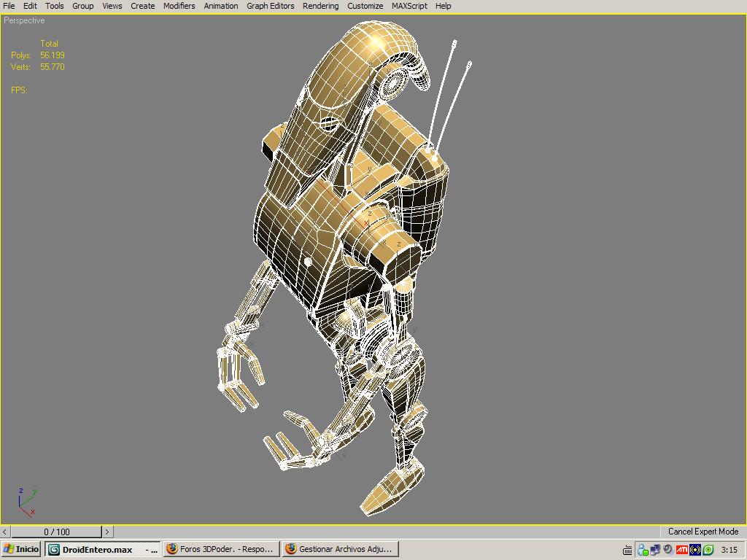
Task: Click the Polys count 56.199
Action: click(x=53, y=55)
